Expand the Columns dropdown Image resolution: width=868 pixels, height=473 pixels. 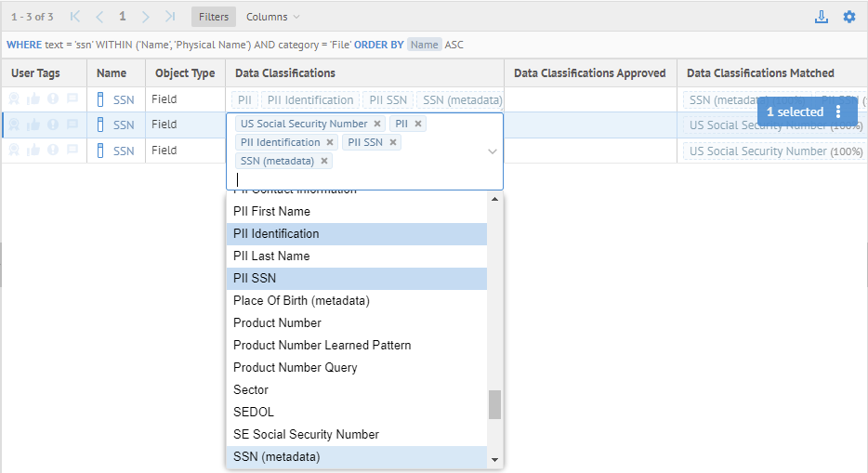point(273,17)
